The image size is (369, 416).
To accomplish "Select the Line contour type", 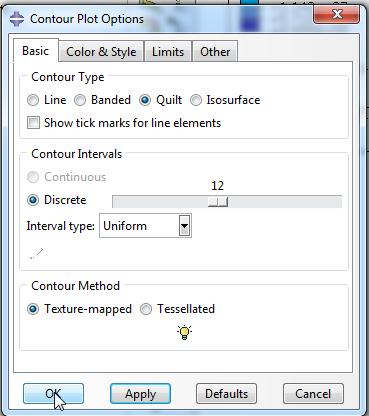I will (33, 100).
